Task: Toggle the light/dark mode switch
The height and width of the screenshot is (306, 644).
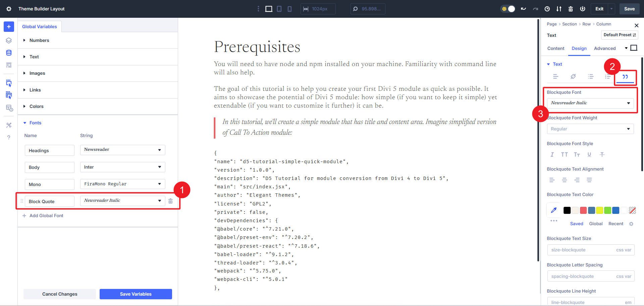Action: click(x=507, y=9)
